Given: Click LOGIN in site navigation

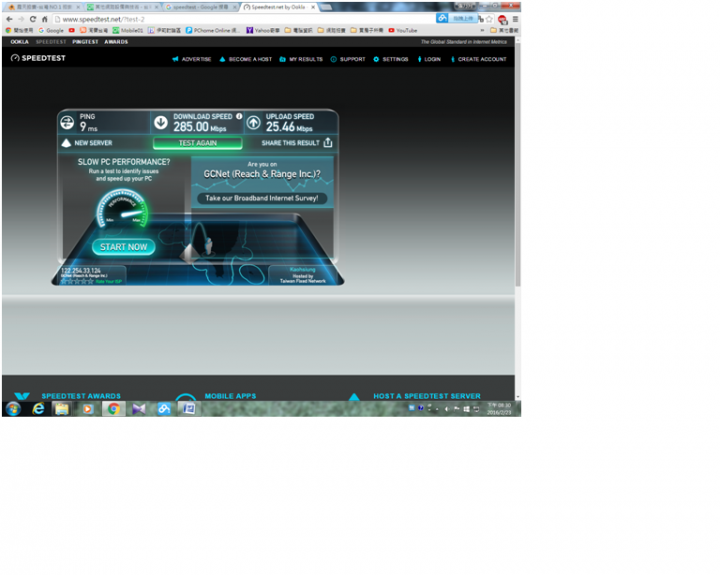Looking at the screenshot, I should 429,59.
